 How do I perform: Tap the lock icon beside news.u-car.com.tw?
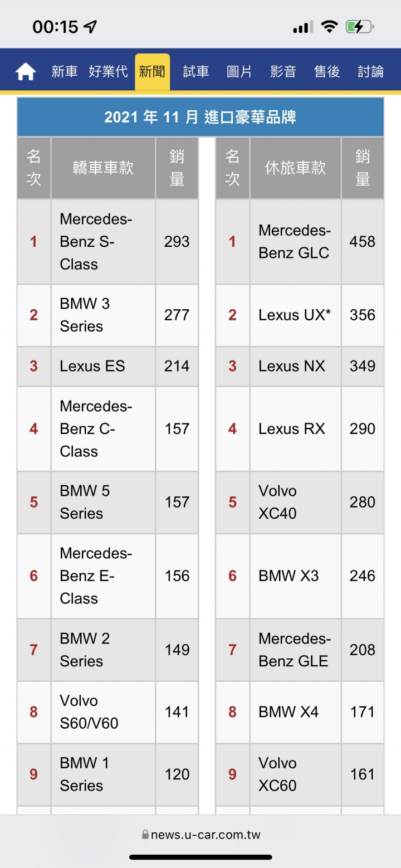[145, 835]
